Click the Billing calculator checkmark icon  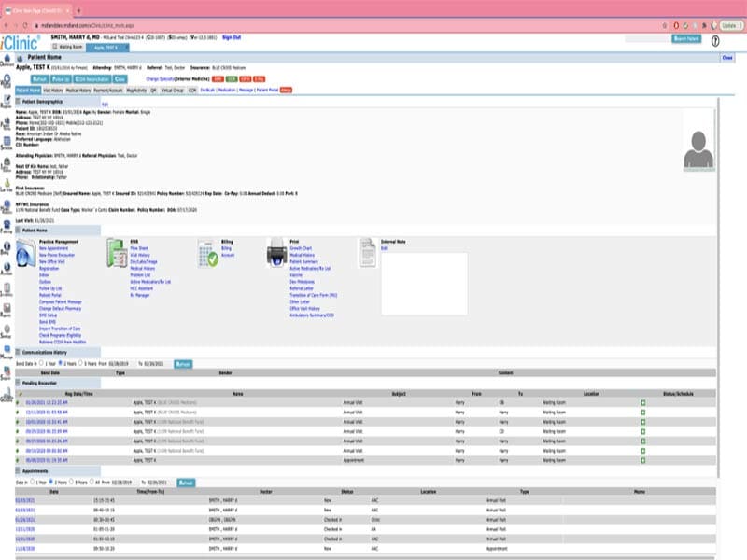coord(207,253)
